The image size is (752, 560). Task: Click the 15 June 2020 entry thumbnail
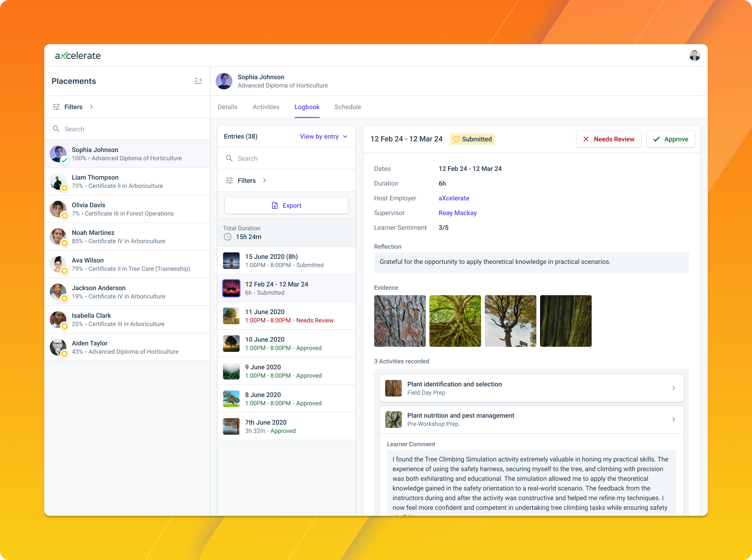coord(231,261)
